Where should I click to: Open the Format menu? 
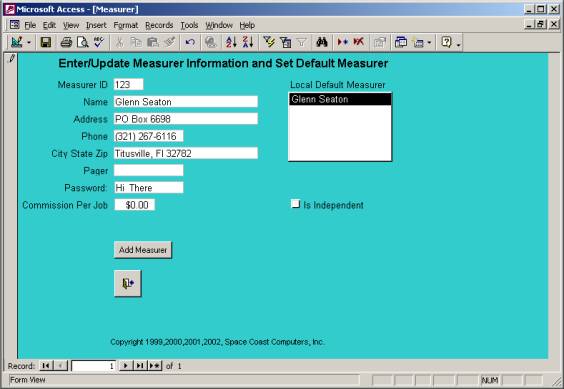coord(126,25)
